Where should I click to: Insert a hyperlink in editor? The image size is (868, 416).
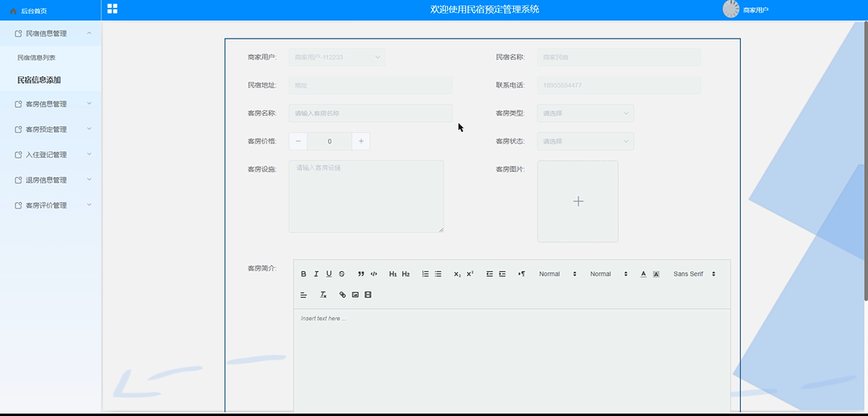pos(343,294)
